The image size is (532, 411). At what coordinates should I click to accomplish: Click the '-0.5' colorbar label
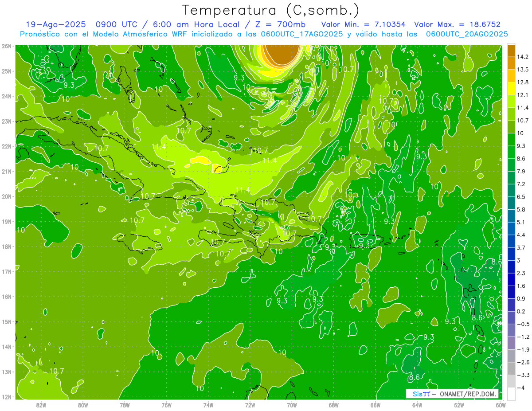point(524,324)
